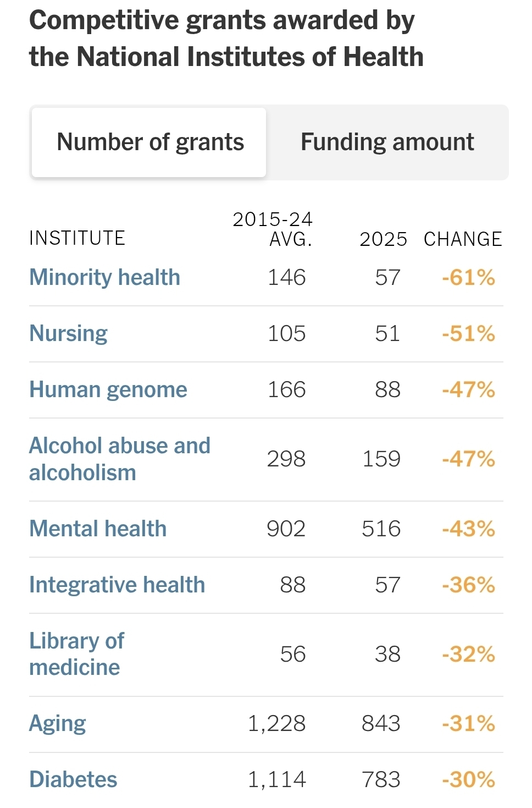Click the Integrative health link
This screenshot has height=808, width=532.
117,585
